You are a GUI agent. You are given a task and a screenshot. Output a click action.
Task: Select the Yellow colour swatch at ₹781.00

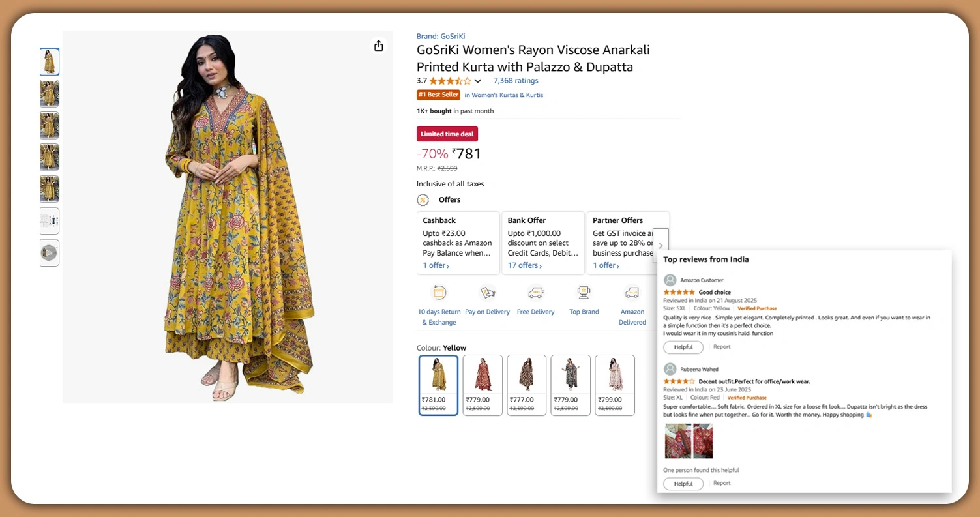[x=438, y=385]
